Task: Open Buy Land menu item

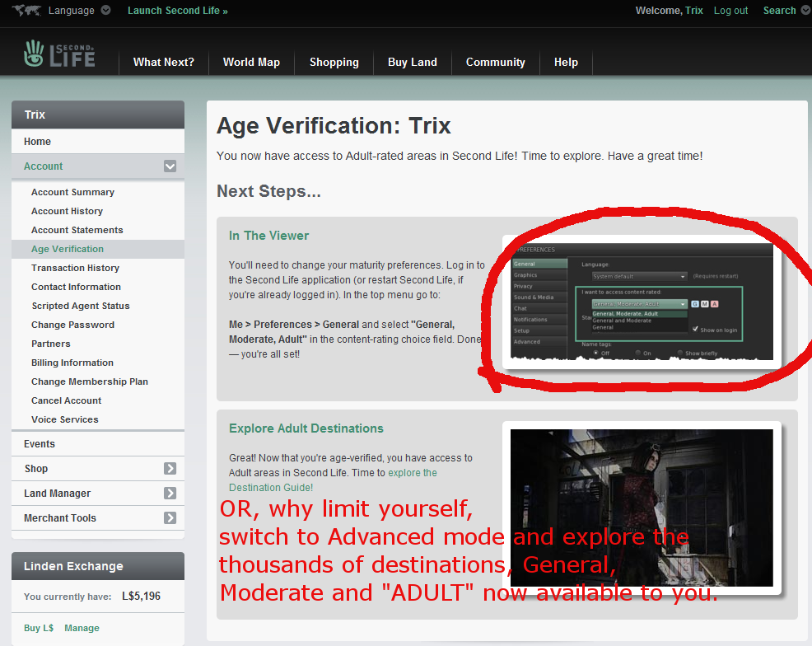Action: tap(413, 62)
